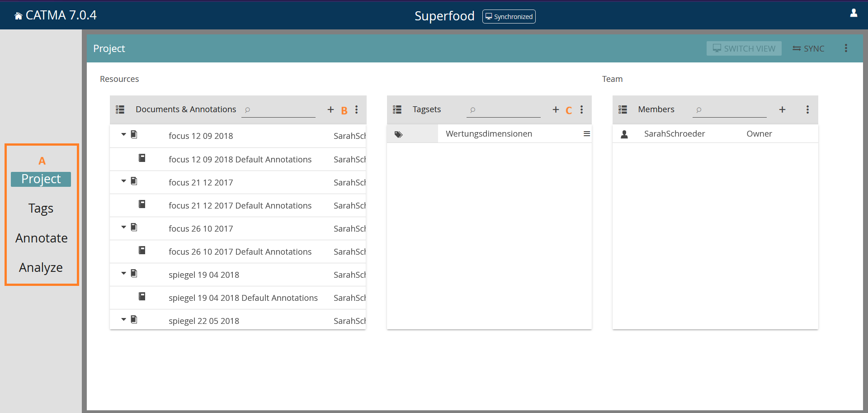Image resolution: width=868 pixels, height=413 pixels.
Task: Select focus 21 12 2017 Default Annotations
Action: (x=238, y=205)
